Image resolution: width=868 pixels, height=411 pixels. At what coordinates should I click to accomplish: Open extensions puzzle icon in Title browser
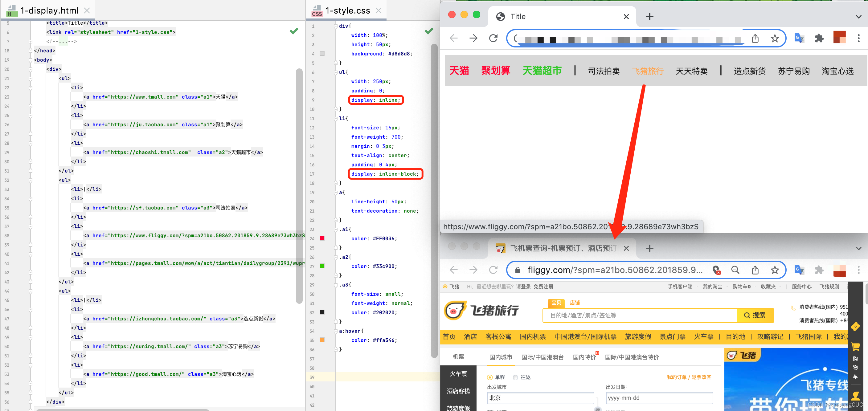(819, 38)
